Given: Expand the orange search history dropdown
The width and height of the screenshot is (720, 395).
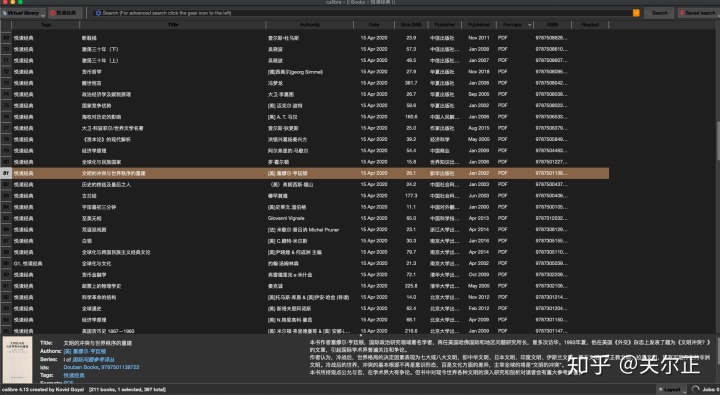Looking at the screenshot, I should click(636, 13).
